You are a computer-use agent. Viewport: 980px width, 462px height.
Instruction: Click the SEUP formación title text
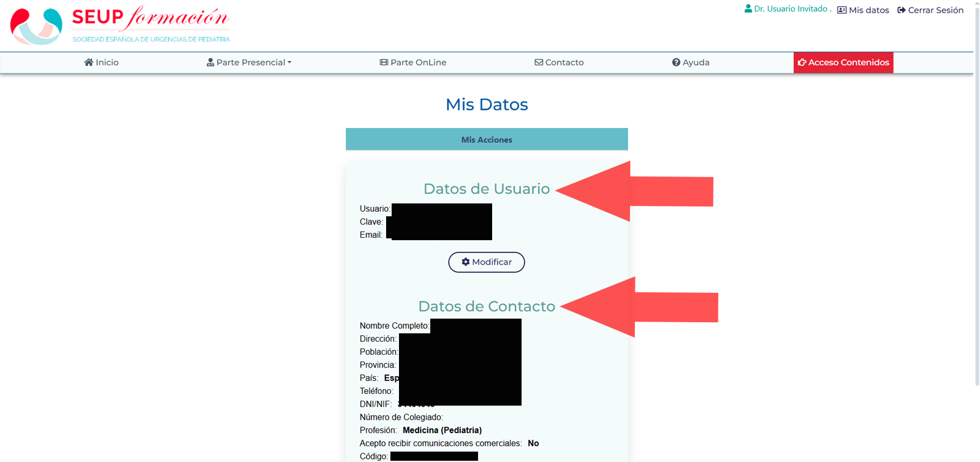tap(150, 18)
